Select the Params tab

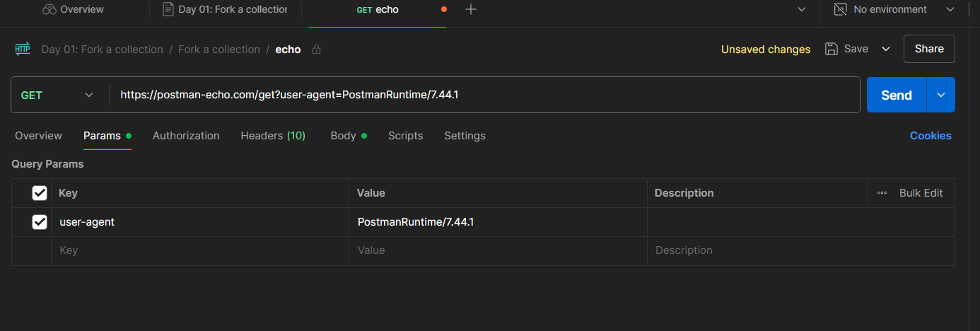107,136
